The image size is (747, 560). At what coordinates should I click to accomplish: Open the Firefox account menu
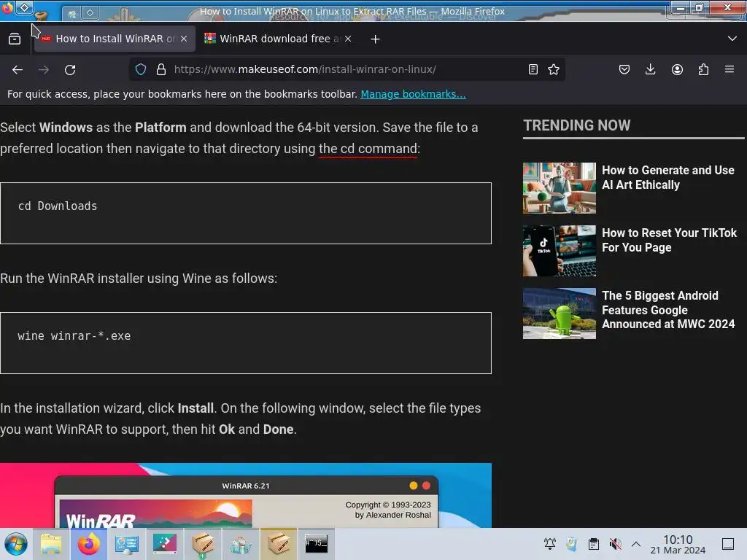point(677,69)
